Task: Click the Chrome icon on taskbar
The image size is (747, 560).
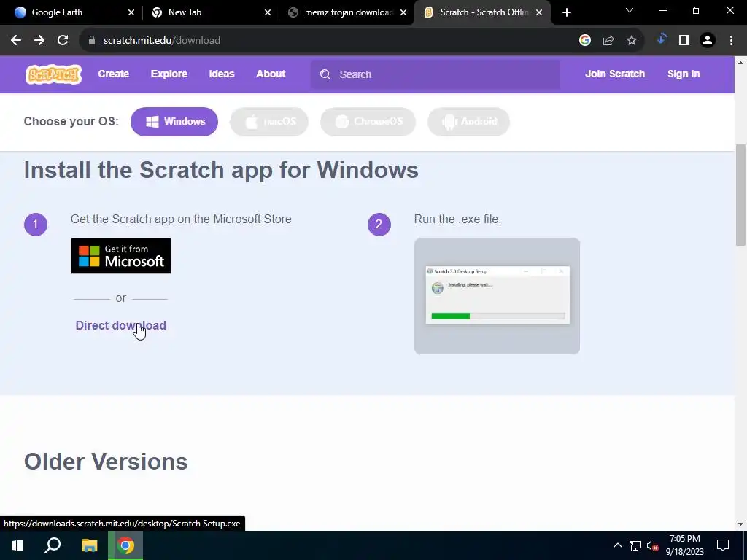Action: (x=125, y=545)
